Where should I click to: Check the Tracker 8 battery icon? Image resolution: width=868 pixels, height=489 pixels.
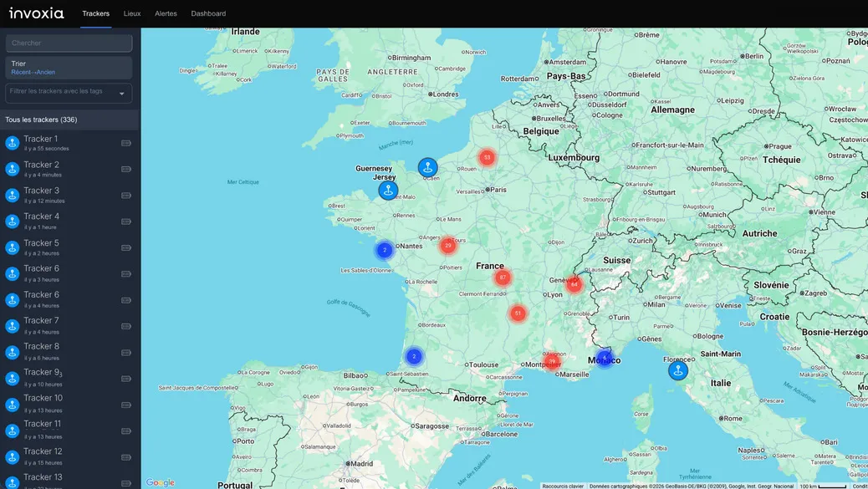[126, 353]
